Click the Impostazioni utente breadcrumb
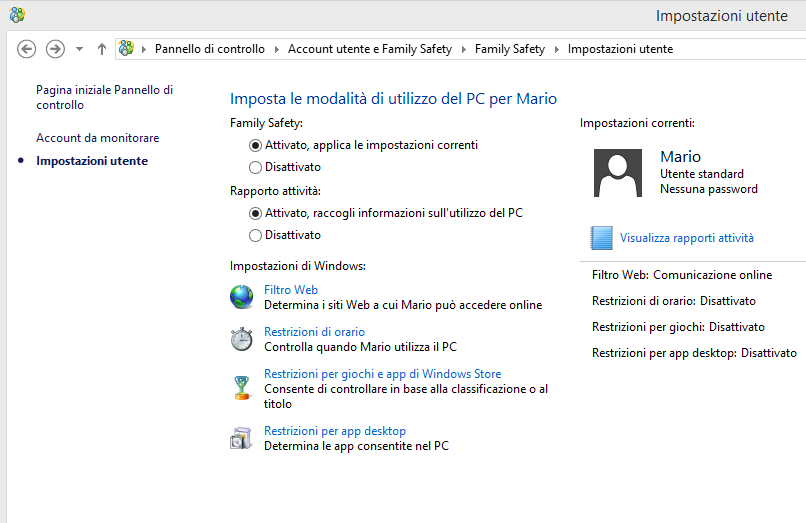Screen dimensions: 806x523 [620, 49]
